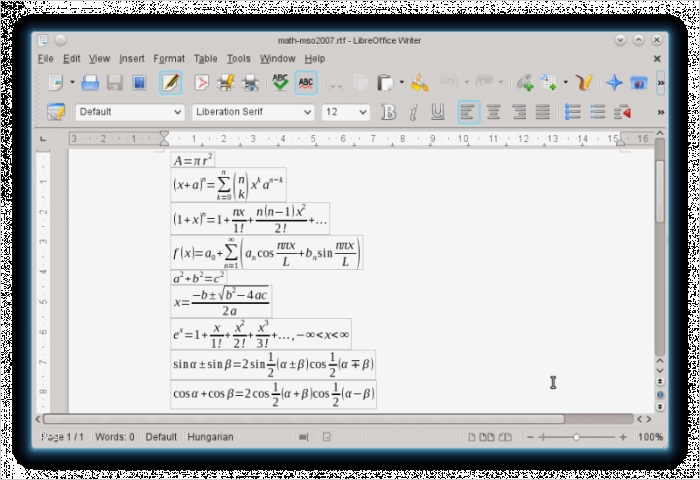This screenshot has width=700, height=480.
Task: Click the Save floppy disk icon
Action: click(x=115, y=83)
